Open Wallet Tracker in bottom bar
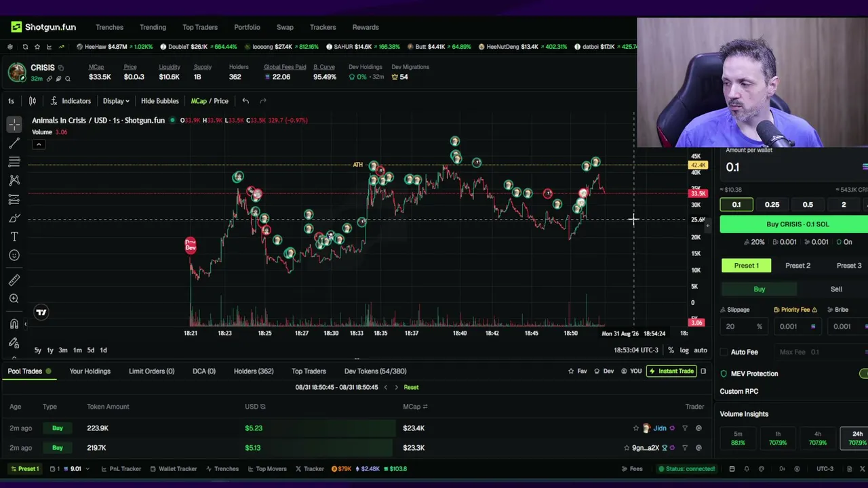868x488 pixels. [x=173, y=469]
